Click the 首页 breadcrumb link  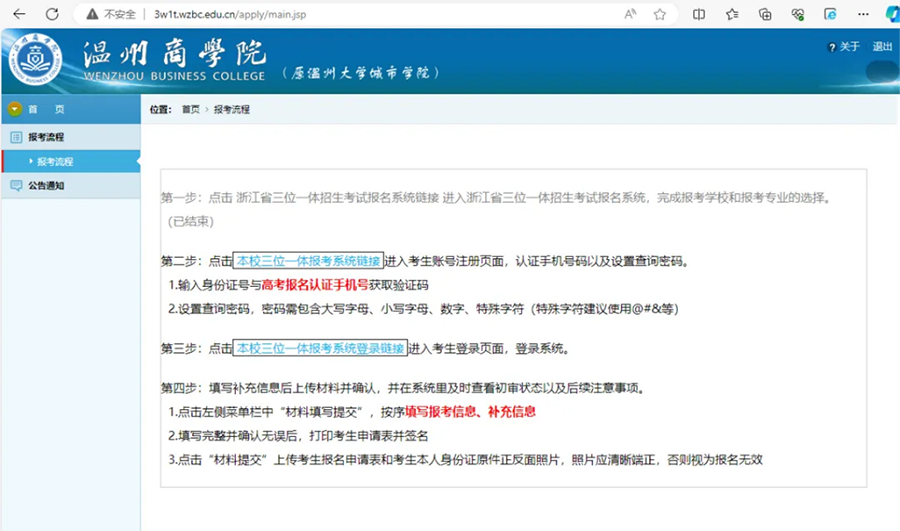point(191,109)
